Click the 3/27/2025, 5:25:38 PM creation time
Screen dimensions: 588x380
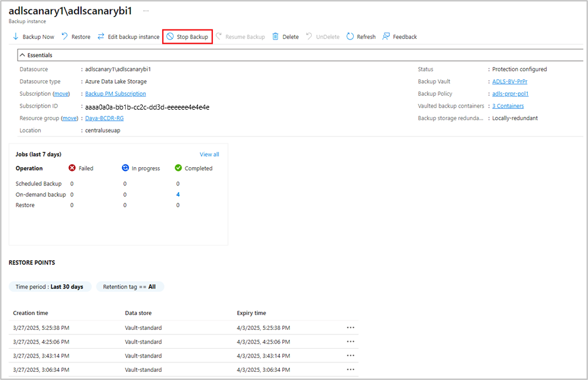tap(41, 328)
